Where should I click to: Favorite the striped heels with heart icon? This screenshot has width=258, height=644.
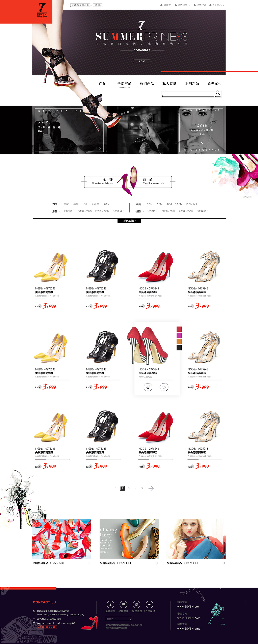tap(164, 387)
